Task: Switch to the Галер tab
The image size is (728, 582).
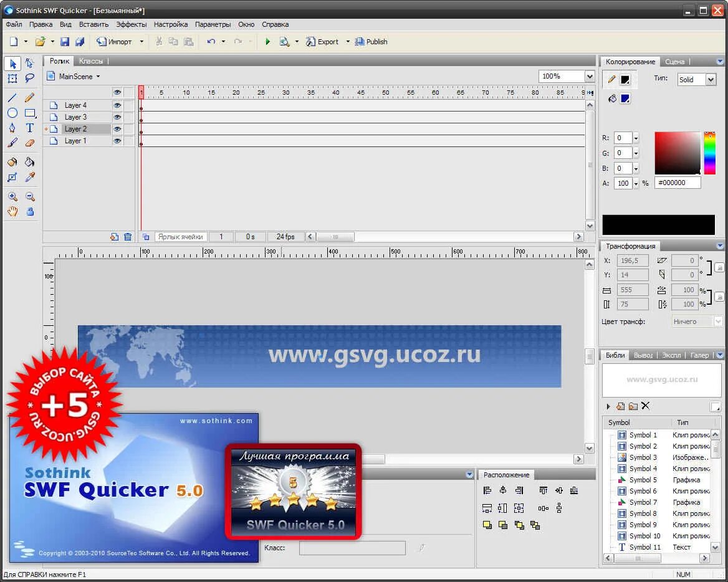Action: click(699, 355)
